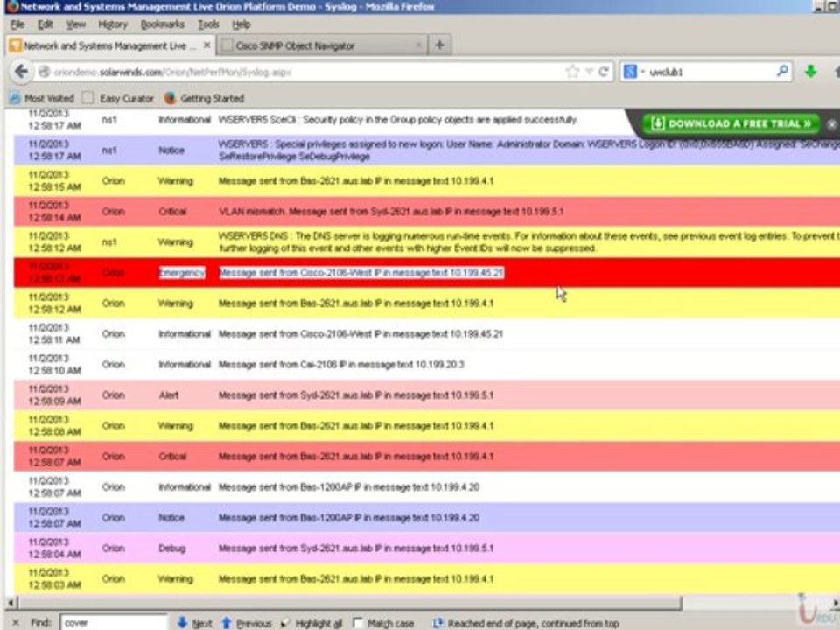
Task: Click the Debug severity cell
Action: (172, 549)
